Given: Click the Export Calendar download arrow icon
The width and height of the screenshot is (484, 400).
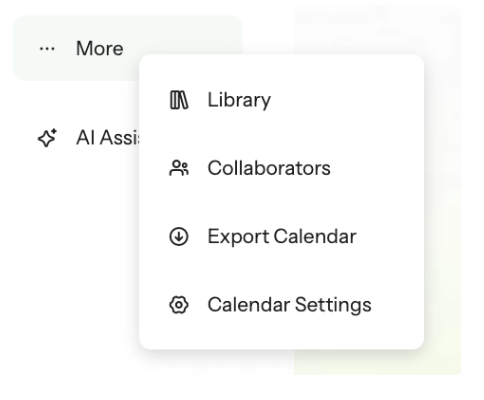Looking at the screenshot, I should [179, 237].
